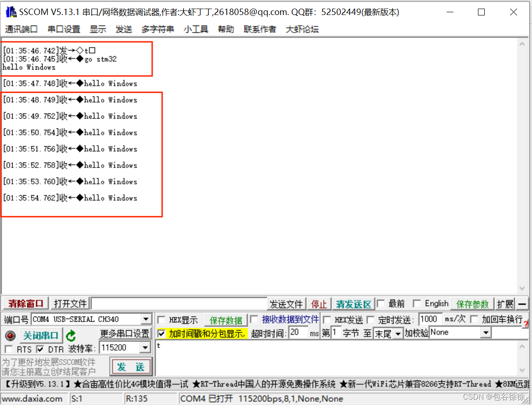Open the 帮助 menu
The width and height of the screenshot is (532, 405).
[226, 29]
